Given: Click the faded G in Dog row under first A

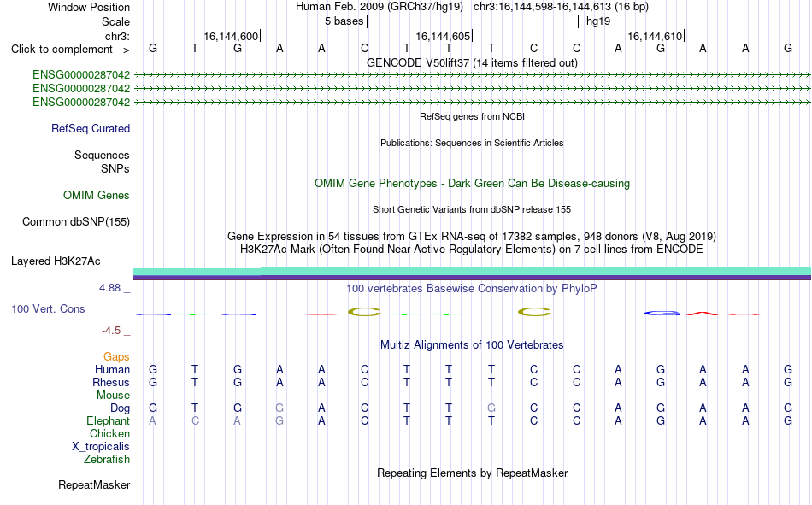Looking at the screenshot, I should 279,408.
